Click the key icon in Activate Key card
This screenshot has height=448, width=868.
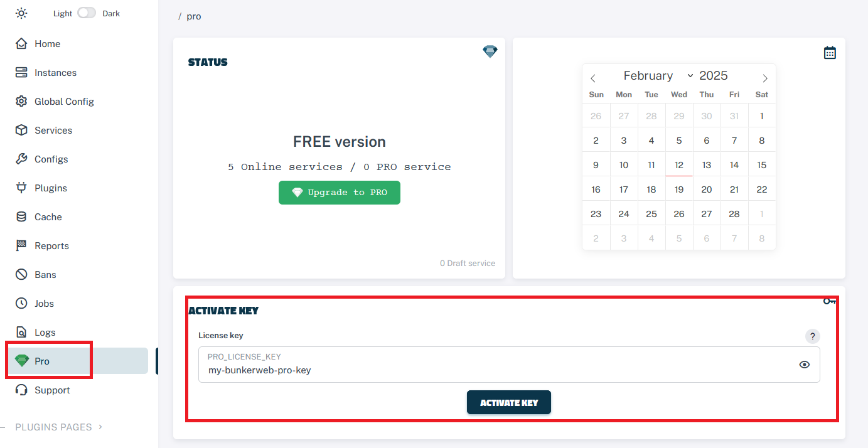(830, 302)
